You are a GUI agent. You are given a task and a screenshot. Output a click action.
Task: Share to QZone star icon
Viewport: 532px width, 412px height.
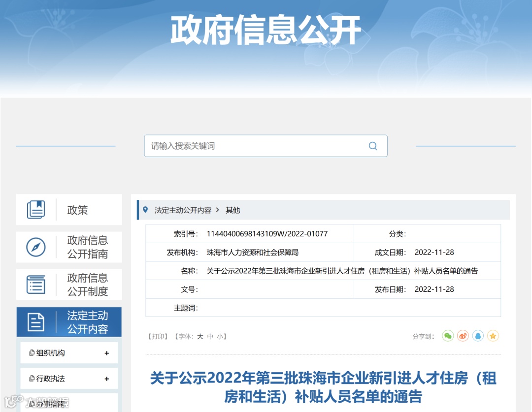(493, 336)
